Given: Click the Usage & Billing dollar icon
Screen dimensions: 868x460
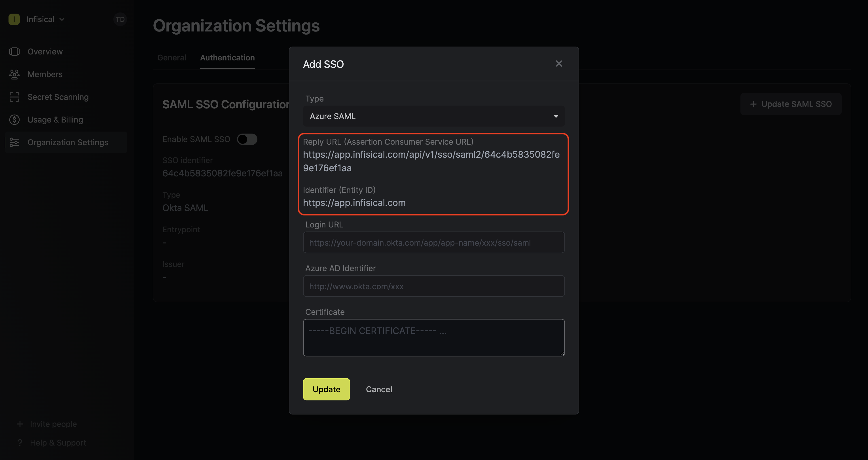Looking at the screenshot, I should tap(14, 120).
